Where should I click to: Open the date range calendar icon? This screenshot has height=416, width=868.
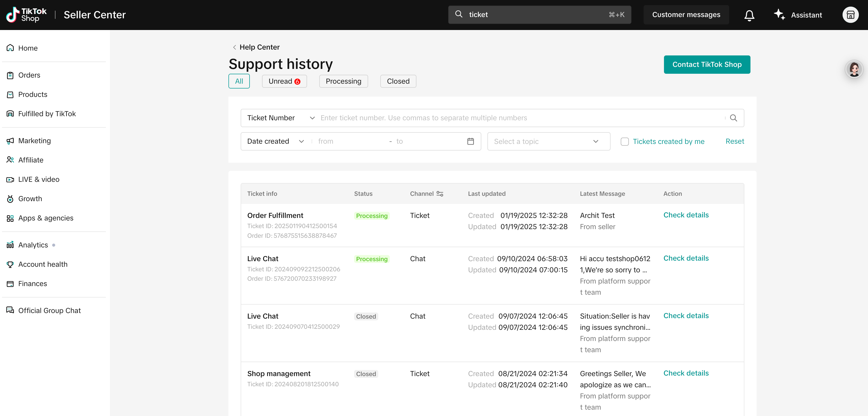point(470,141)
